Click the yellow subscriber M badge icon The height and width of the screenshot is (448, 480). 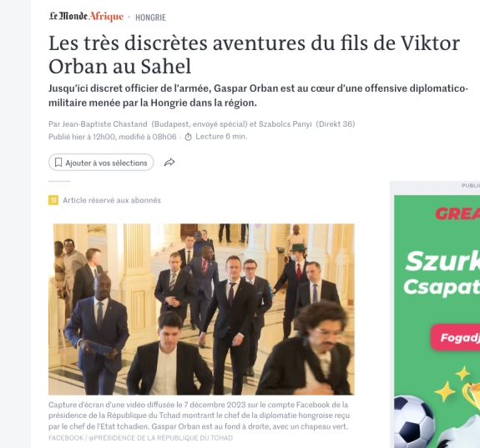(53, 200)
